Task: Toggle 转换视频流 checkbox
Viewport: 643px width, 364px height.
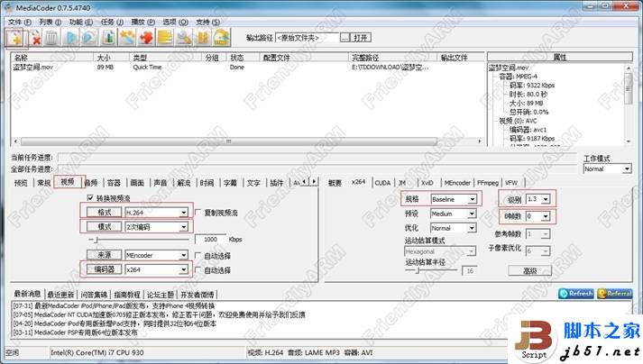Action: coord(90,197)
